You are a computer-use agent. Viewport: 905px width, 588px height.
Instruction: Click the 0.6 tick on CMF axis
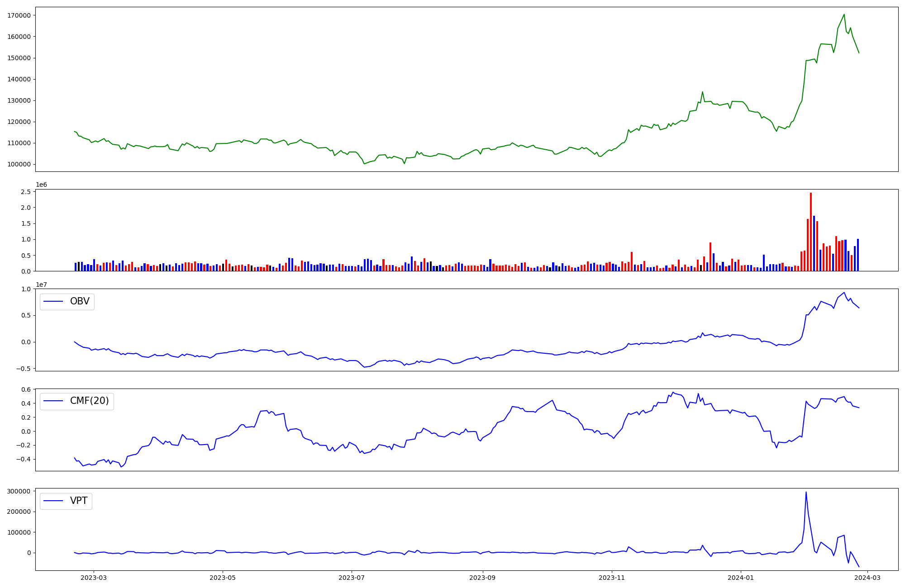pos(26,389)
